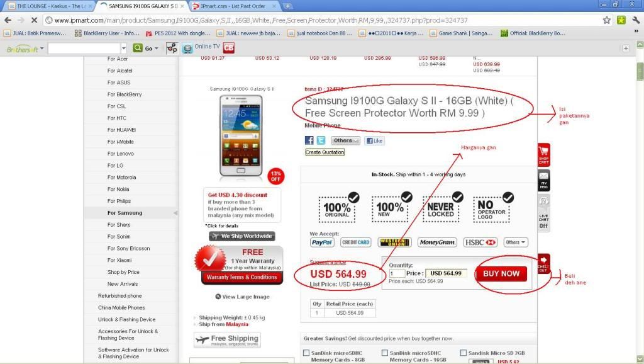Click the page vertical scrollbar thumb
The image size is (644, 364).
coord(640,72)
